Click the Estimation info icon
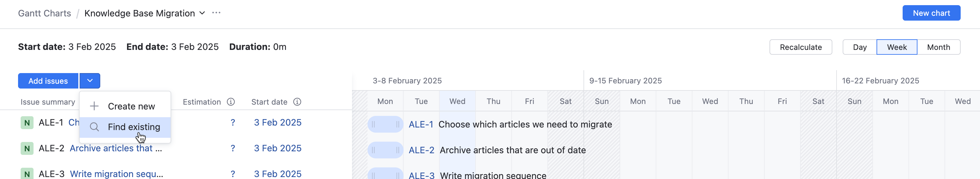The image size is (980, 179). coord(230,102)
